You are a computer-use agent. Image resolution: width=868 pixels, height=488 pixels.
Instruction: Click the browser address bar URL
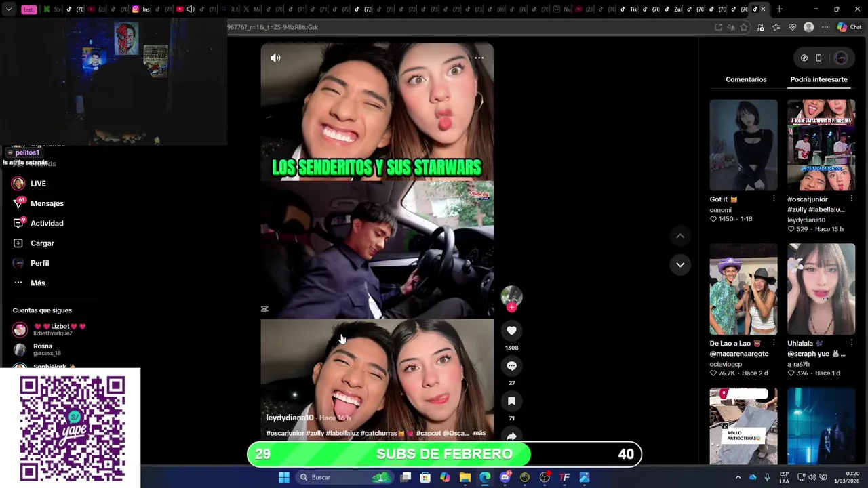point(272,27)
